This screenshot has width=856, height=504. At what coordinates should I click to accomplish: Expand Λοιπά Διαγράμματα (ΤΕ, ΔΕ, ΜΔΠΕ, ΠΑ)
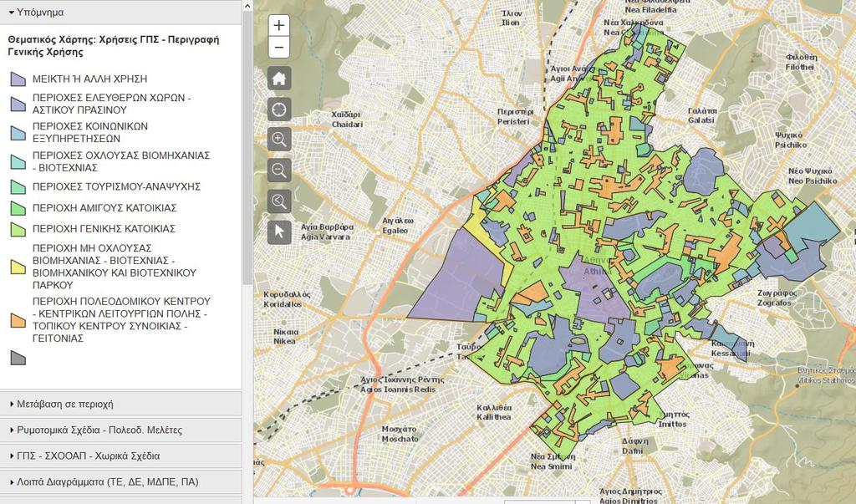pos(120,481)
